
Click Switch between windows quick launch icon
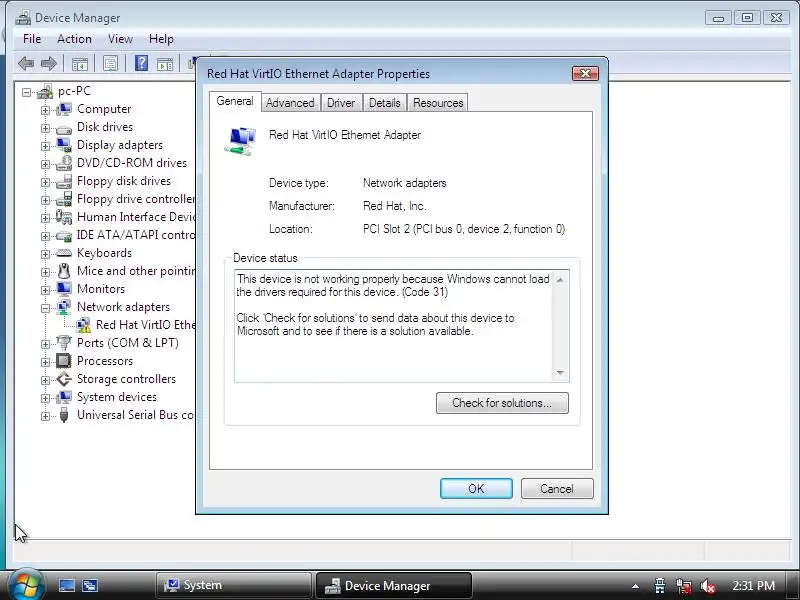click(90, 585)
